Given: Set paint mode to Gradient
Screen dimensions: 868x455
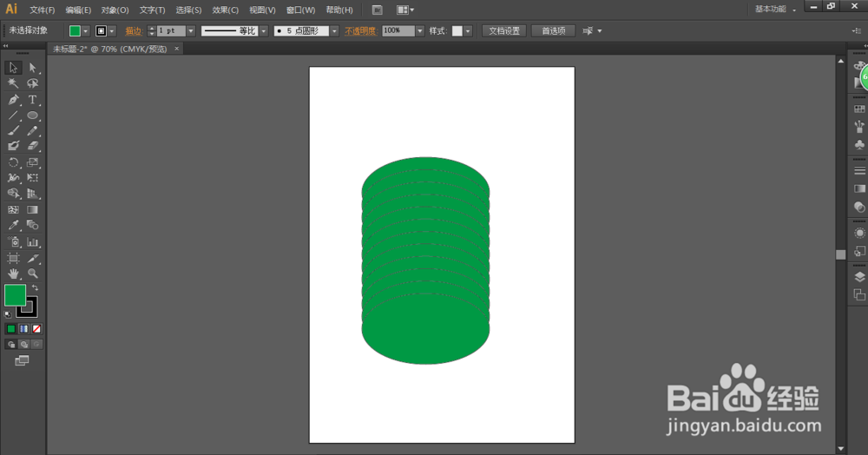Looking at the screenshot, I should pos(23,329).
